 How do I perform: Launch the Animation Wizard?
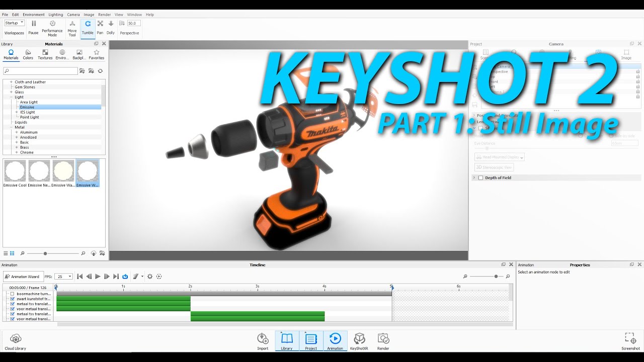click(x=23, y=277)
